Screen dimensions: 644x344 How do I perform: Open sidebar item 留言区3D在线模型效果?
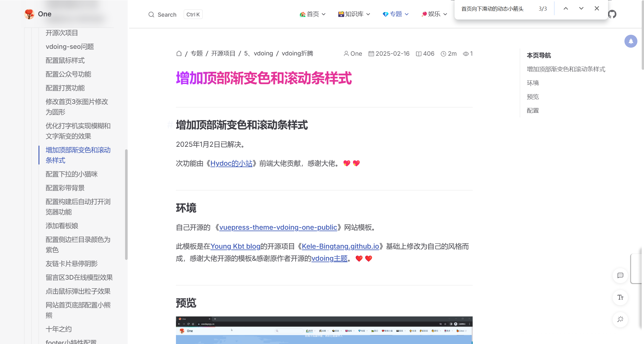[x=79, y=278]
